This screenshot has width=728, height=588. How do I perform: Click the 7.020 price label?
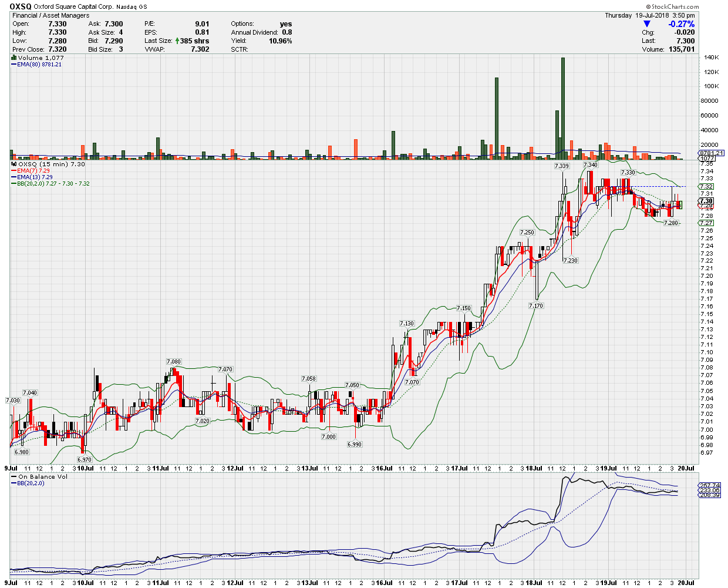coord(202,421)
